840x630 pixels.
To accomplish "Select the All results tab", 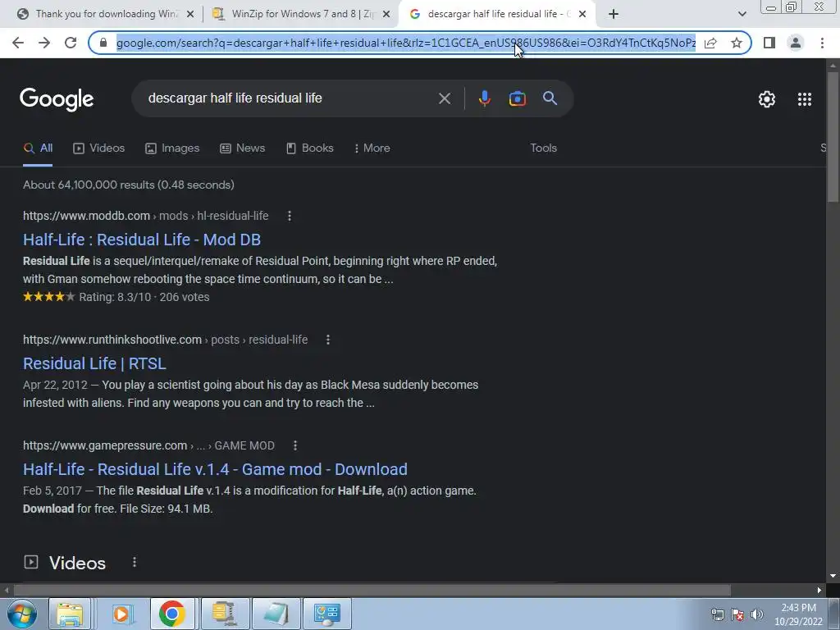I will click(x=38, y=148).
